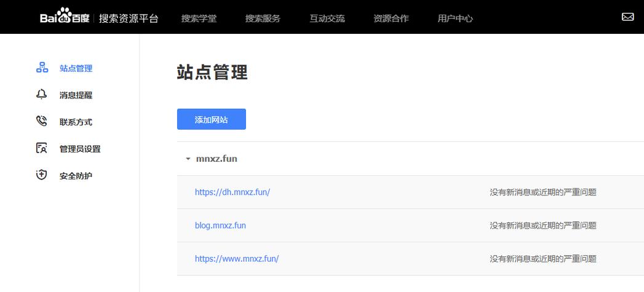Open the https://dh.mnxz.fun/ site link
The width and height of the screenshot is (644, 292).
click(233, 192)
